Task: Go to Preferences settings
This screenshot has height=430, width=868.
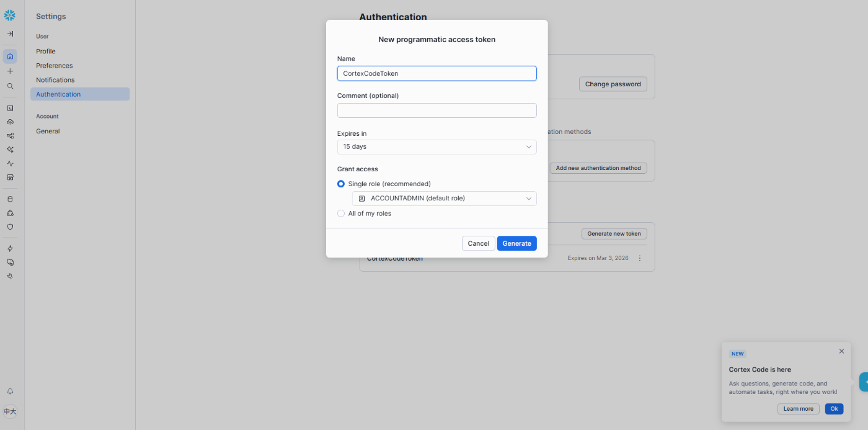Action: pyautogui.click(x=80, y=66)
